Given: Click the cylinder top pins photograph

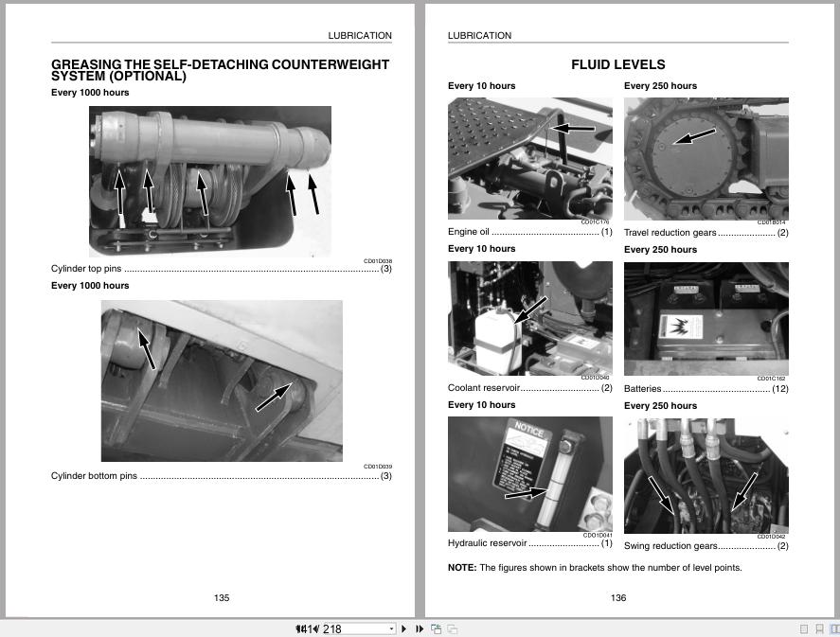Looking at the screenshot, I should coord(209,181).
